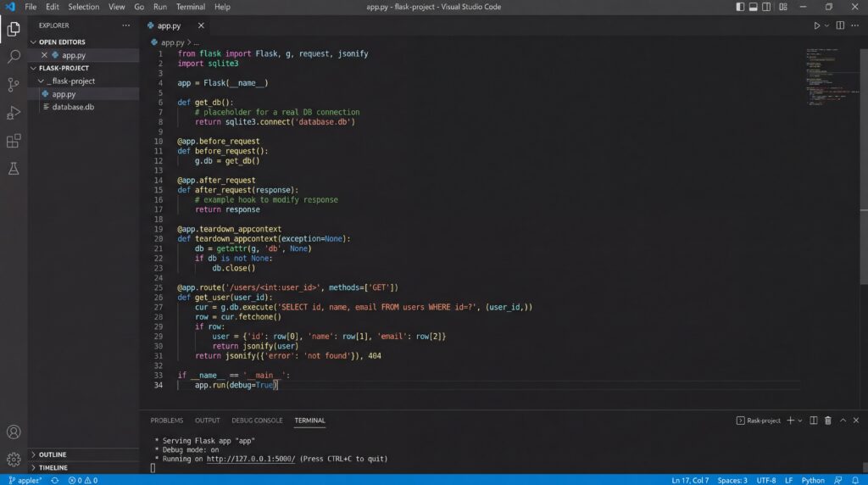Open the View menu
The height and width of the screenshot is (485, 868).
(116, 7)
